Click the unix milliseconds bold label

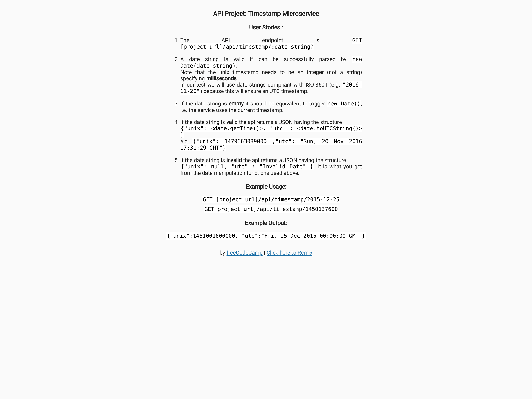(221, 78)
